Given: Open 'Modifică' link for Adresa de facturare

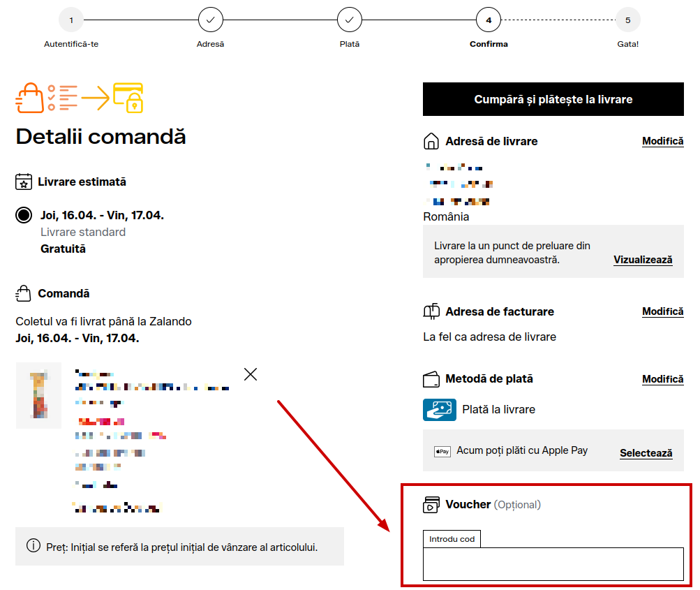Looking at the screenshot, I should point(662,311).
